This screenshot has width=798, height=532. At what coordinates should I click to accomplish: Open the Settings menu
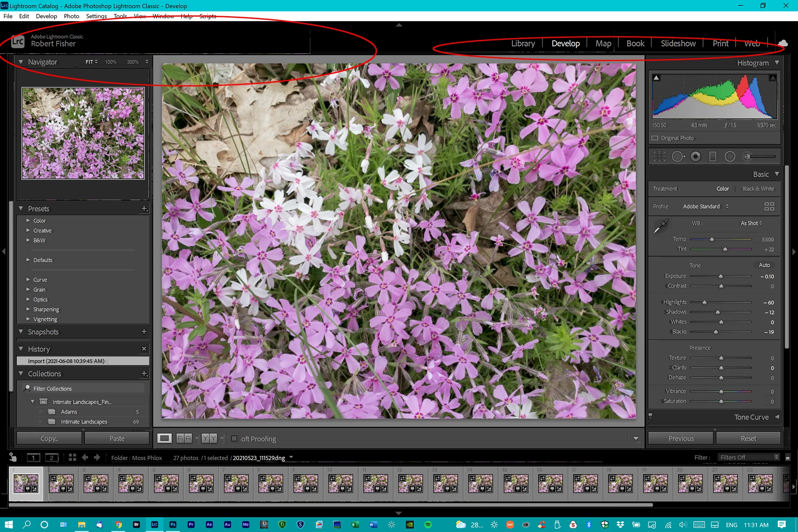tap(96, 16)
